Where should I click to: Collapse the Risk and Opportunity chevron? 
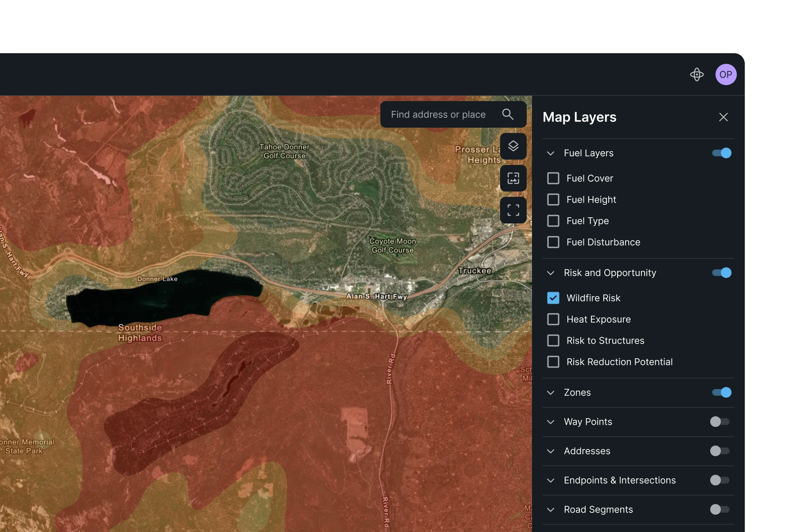point(551,273)
